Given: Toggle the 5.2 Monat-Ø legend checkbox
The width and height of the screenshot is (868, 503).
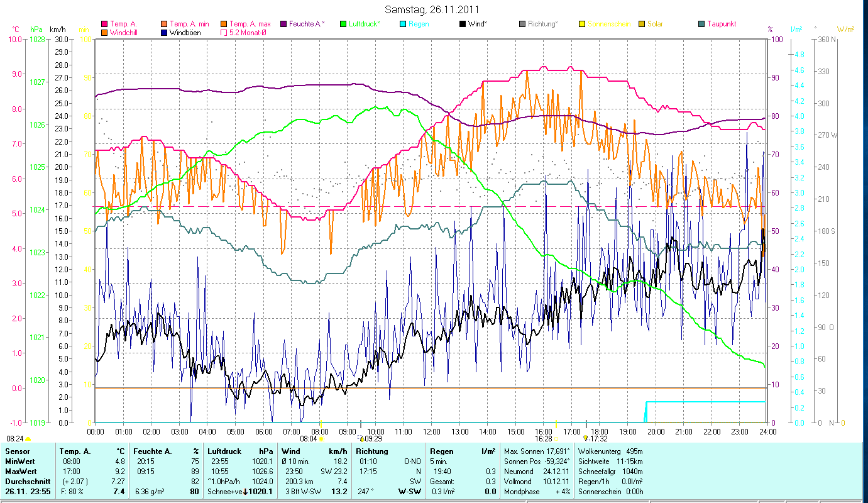Looking at the screenshot, I should 224,32.
